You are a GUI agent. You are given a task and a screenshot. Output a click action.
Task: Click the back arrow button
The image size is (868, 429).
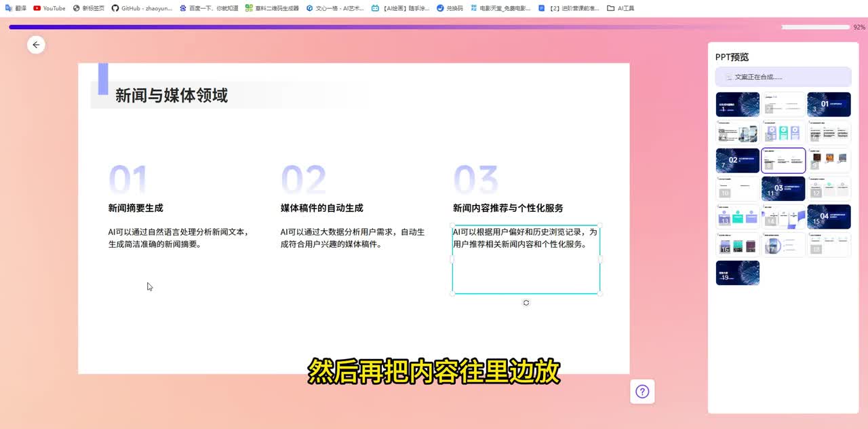(x=36, y=45)
